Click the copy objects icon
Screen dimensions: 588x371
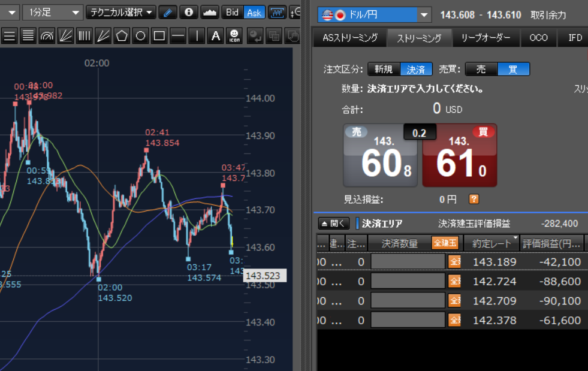[274, 37]
